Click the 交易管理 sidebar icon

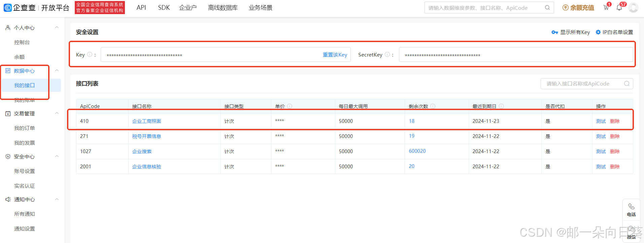tap(8, 113)
